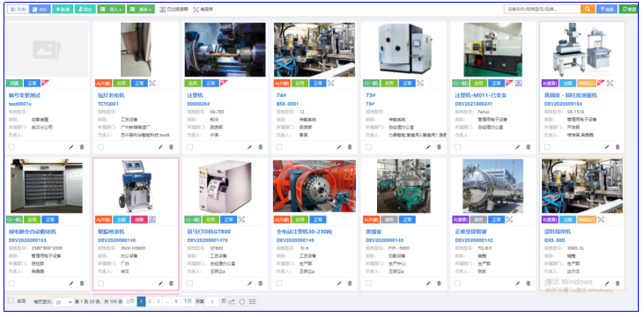Tick the checkbox on the DEV2020000154 card
The height and width of the screenshot is (317, 644).
tap(547, 147)
